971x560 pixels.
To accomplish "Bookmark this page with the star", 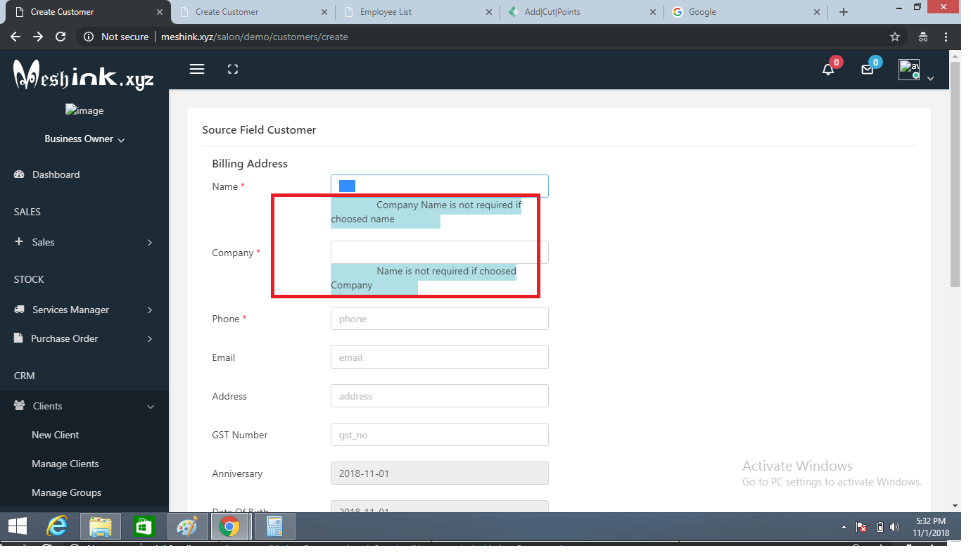I will click(x=895, y=37).
